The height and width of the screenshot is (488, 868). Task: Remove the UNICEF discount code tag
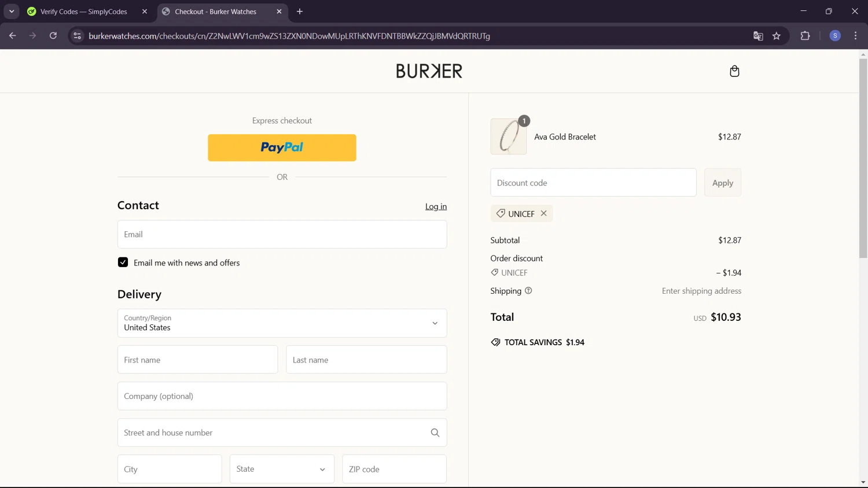(543, 213)
